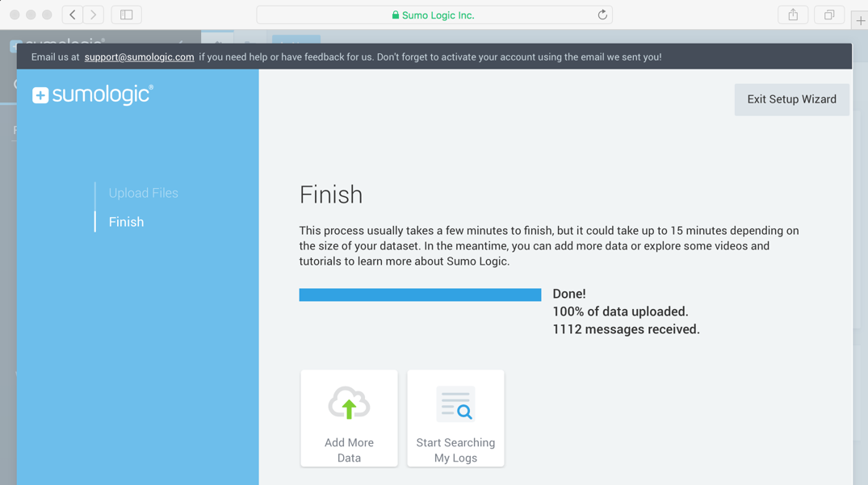This screenshot has height=485, width=868.
Task: Click the magnifier log search icon
Action: (455, 403)
